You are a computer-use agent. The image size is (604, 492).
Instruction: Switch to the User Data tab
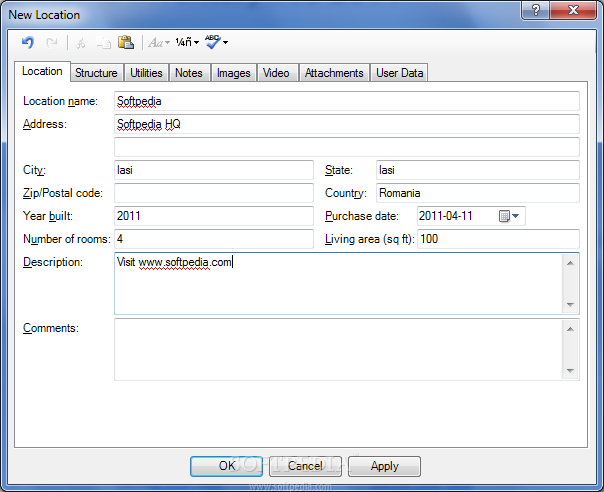399,73
